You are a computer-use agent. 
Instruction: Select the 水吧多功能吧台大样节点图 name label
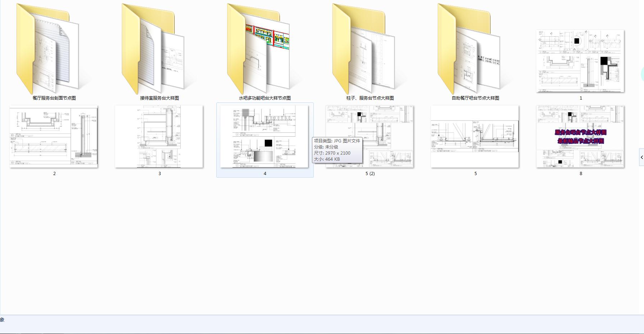tap(265, 98)
